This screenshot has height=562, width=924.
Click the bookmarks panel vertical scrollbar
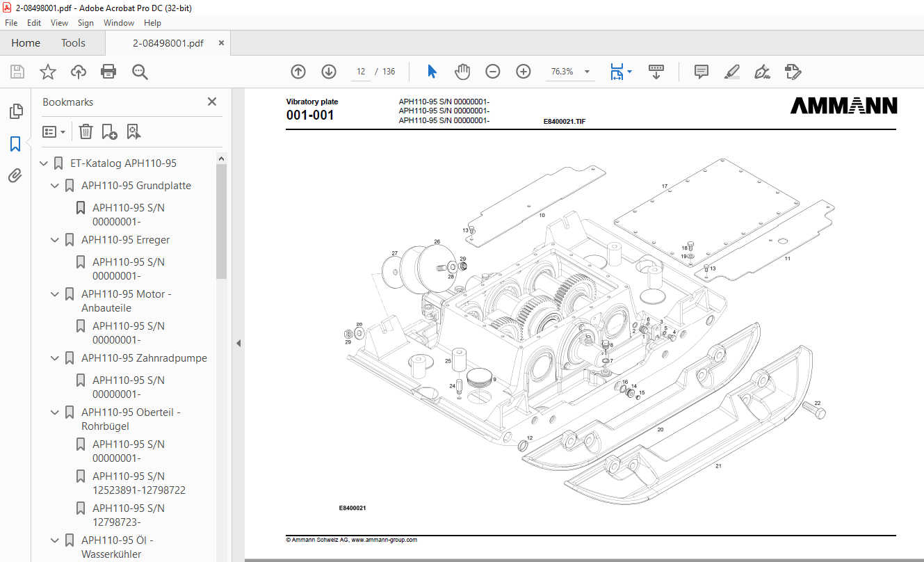point(221,221)
